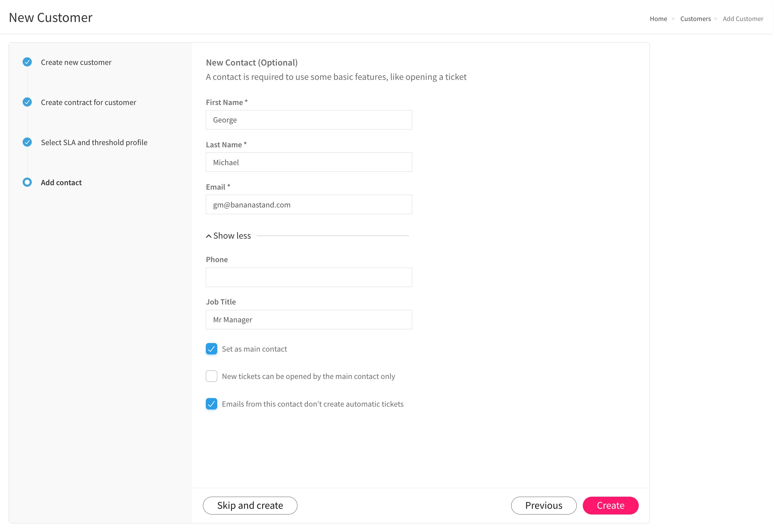Click the 'Select SLA and threshold profile' checkmark icon
773x532 pixels.
tap(27, 142)
